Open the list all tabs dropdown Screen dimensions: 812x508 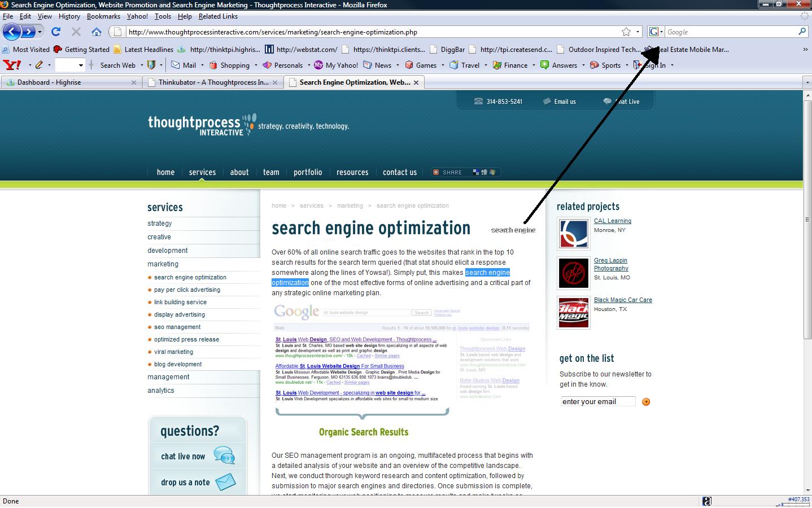(x=807, y=82)
